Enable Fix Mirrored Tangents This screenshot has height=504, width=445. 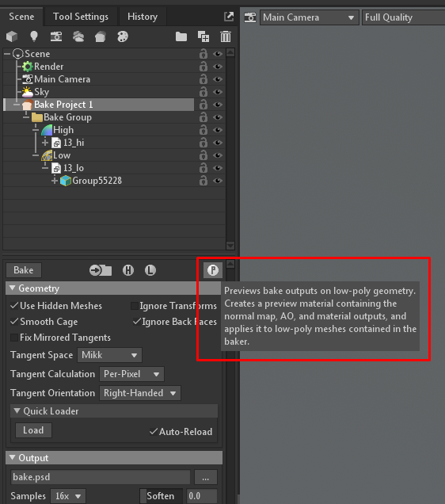tap(14, 338)
